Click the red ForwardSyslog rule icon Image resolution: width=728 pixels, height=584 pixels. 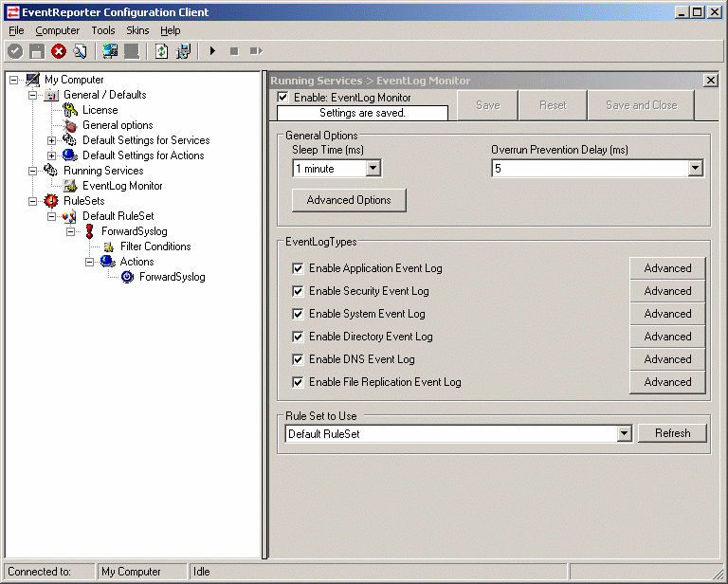pos(90,231)
